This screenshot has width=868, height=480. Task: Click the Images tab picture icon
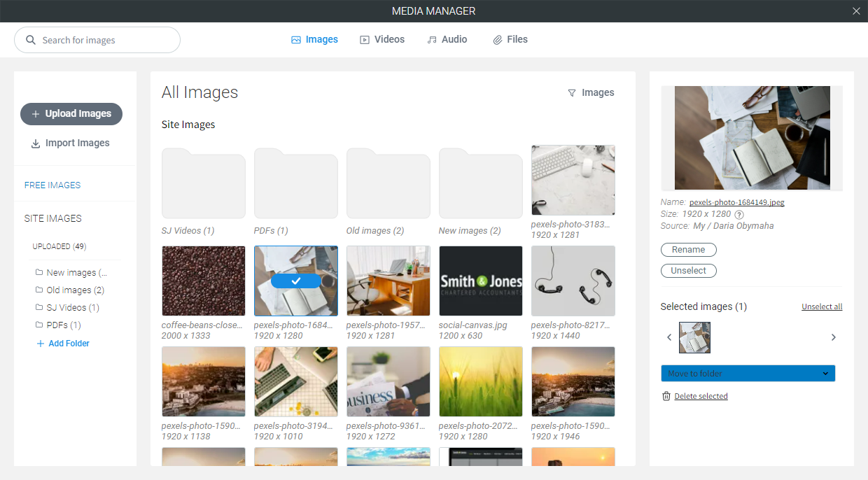click(x=296, y=40)
